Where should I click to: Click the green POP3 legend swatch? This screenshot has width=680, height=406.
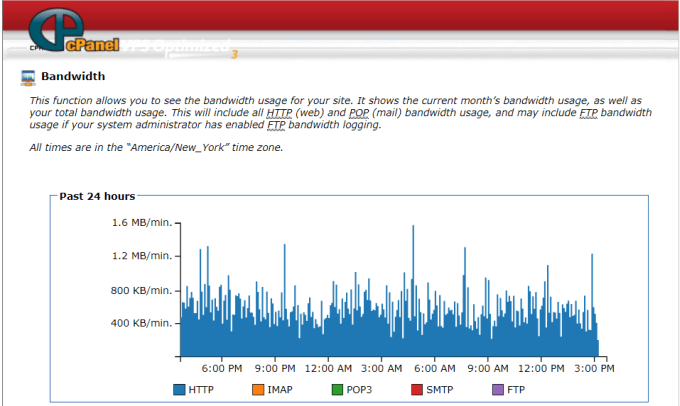click(x=337, y=390)
